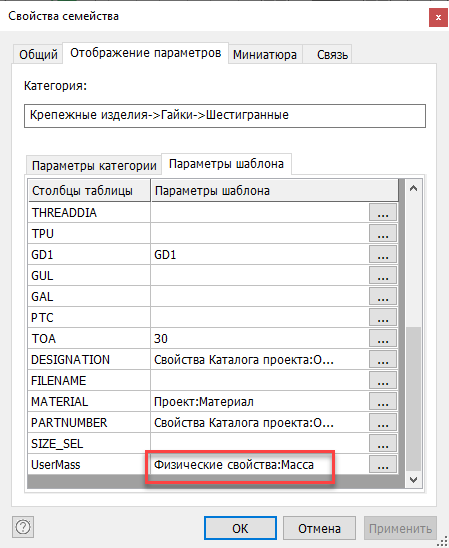Screen dimensions: 449x548
Task: Select the Связь tab
Action: [x=332, y=55]
